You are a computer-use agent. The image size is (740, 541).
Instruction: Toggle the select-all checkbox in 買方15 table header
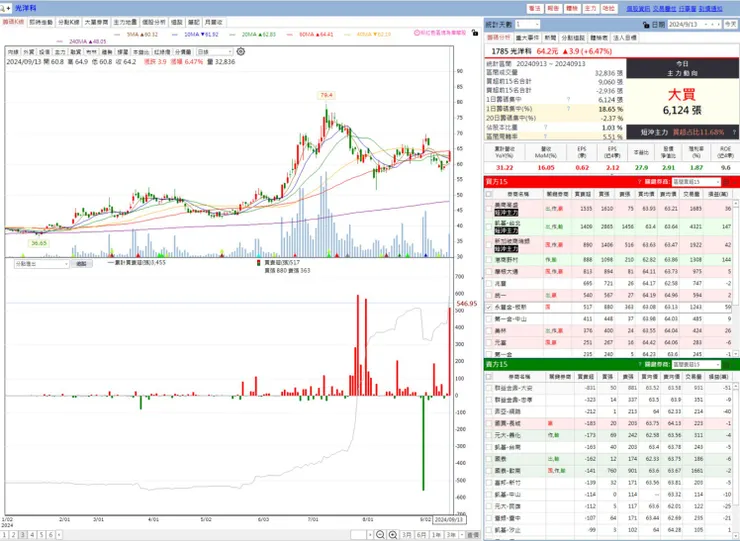489,194
